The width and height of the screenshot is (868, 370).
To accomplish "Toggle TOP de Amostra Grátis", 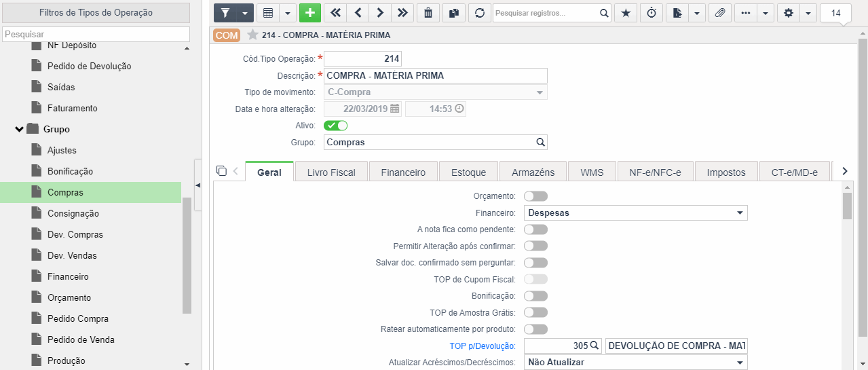I will (x=535, y=312).
